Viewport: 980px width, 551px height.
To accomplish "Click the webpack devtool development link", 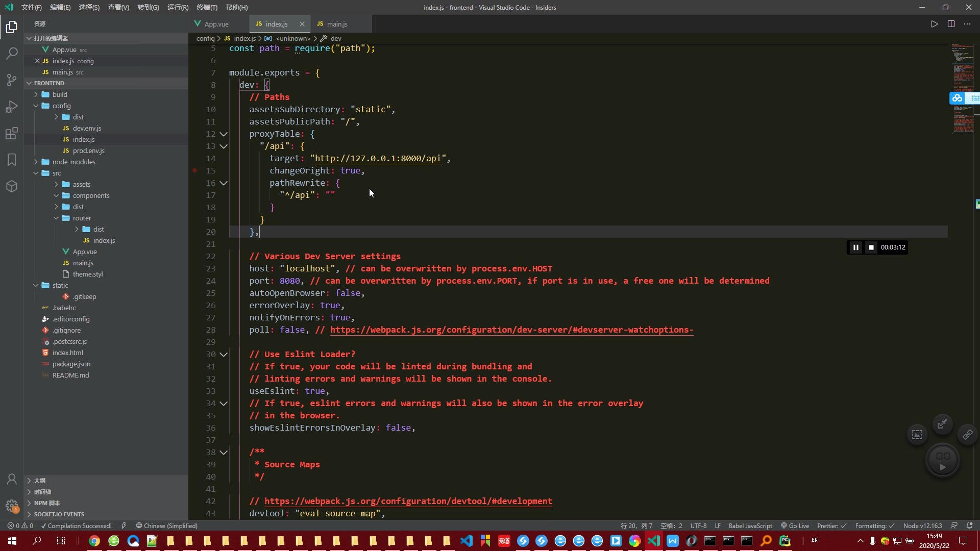I will pyautogui.click(x=408, y=500).
